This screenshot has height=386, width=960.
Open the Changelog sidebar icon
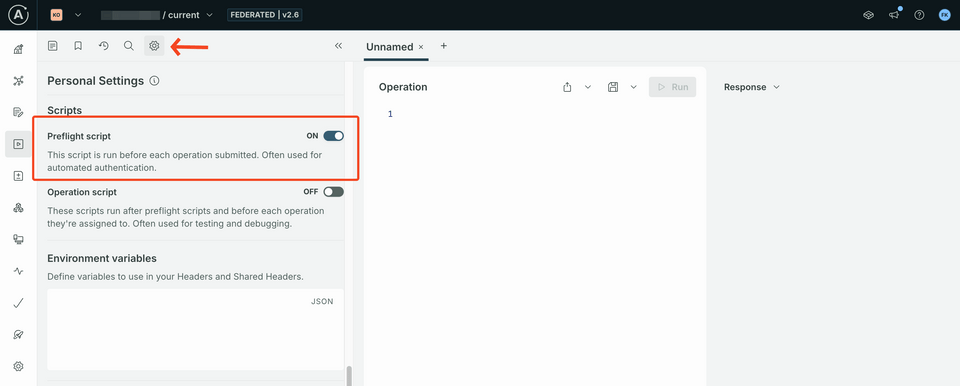tap(18, 112)
